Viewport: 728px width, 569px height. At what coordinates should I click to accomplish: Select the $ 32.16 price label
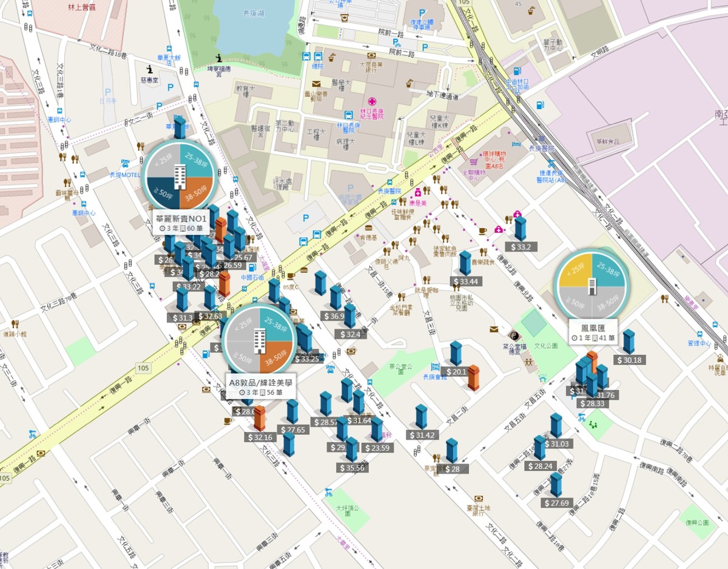click(x=261, y=437)
